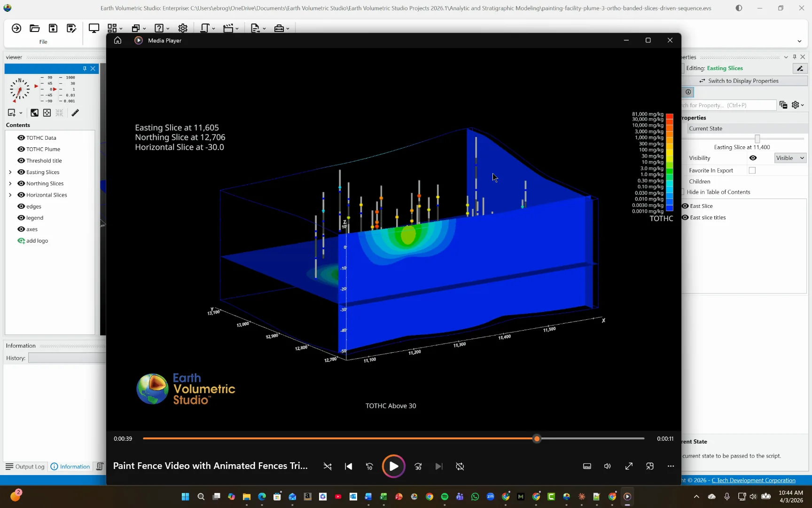Select the add logo item in Contents

click(37, 241)
